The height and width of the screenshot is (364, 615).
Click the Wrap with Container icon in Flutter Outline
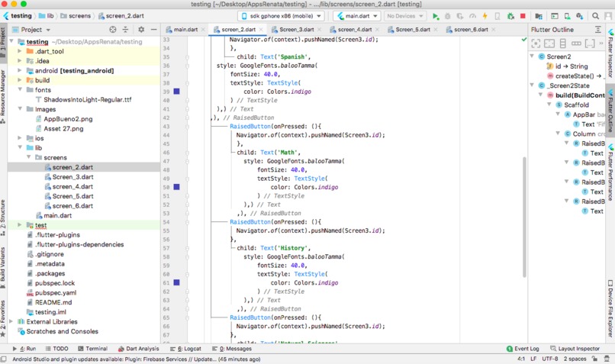click(590, 43)
